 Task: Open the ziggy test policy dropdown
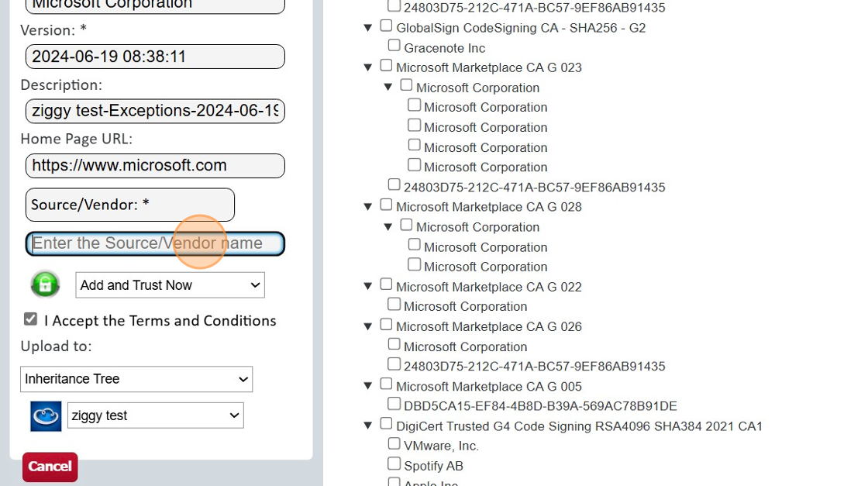point(155,415)
